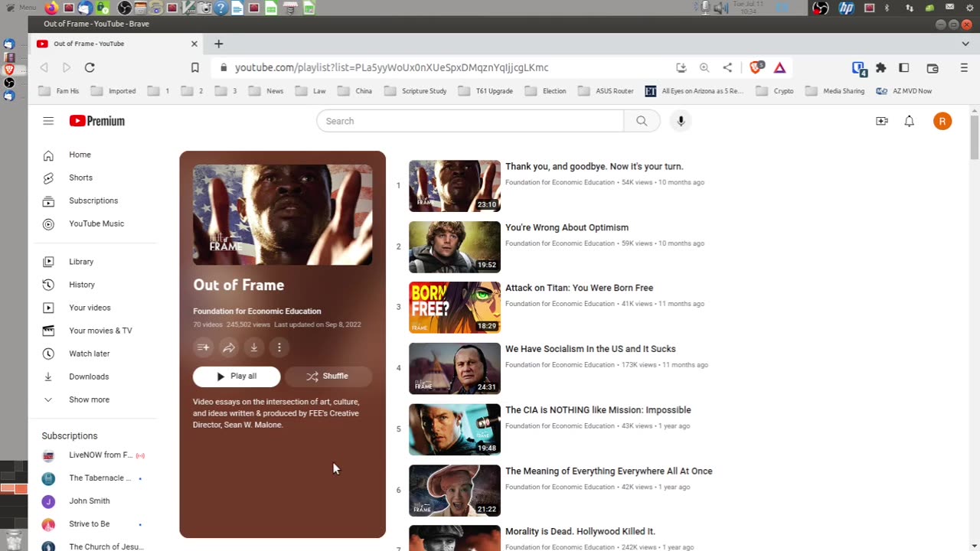
Task: Click the Brave Shields lion icon
Action: [756, 67]
